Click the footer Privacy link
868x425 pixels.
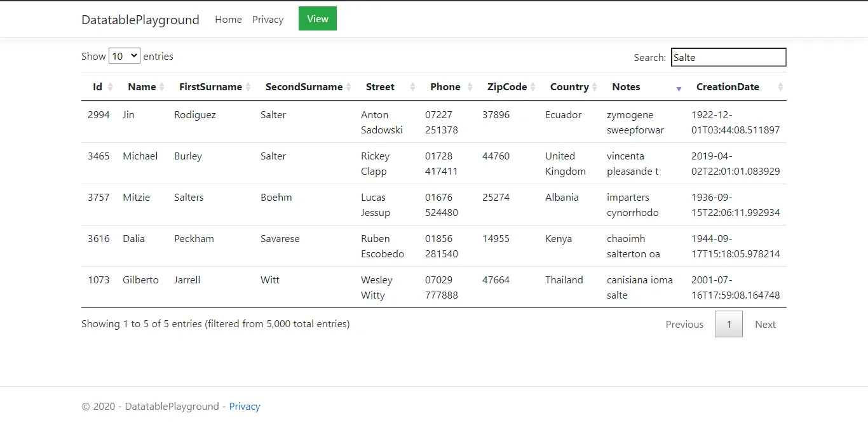pyautogui.click(x=245, y=407)
